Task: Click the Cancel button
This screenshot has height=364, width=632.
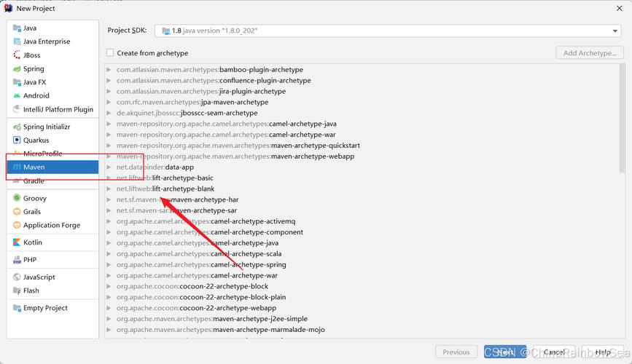Action: [554, 352]
